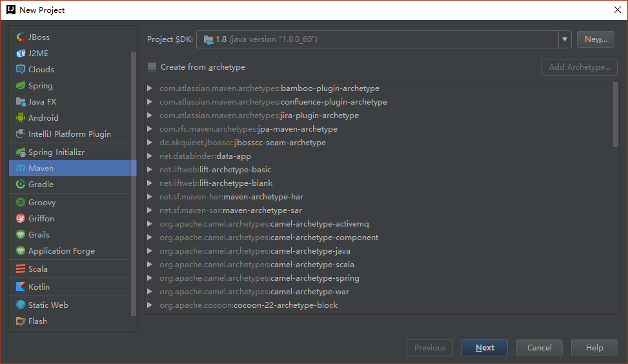Expand confluence-plugin-archetype entry
628x364 pixels.
click(x=149, y=102)
